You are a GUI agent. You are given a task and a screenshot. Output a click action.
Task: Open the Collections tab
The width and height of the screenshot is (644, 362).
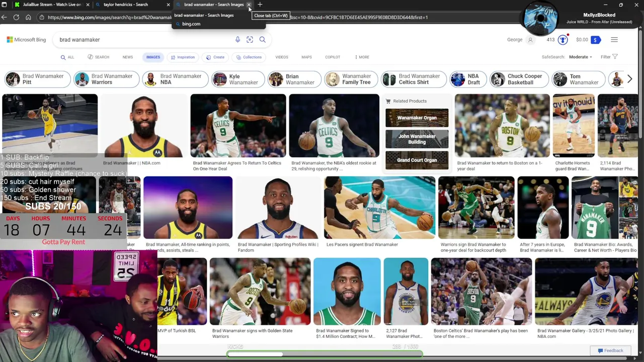[x=249, y=57]
